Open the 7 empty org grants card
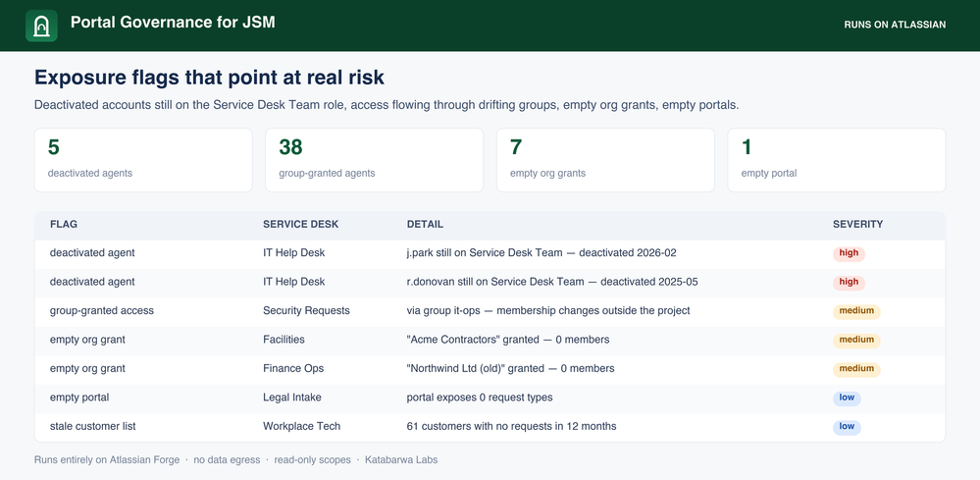The height and width of the screenshot is (480, 980). [x=605, y=160]
